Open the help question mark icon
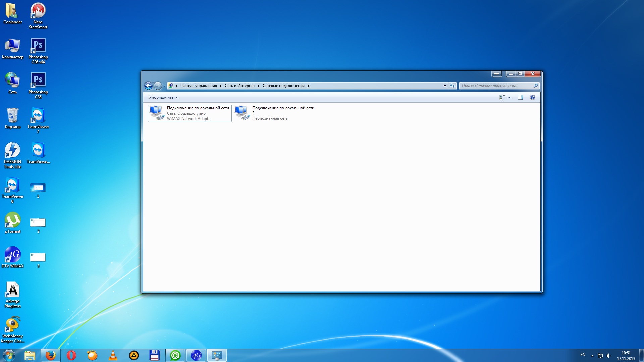 (x=532, y=97)
